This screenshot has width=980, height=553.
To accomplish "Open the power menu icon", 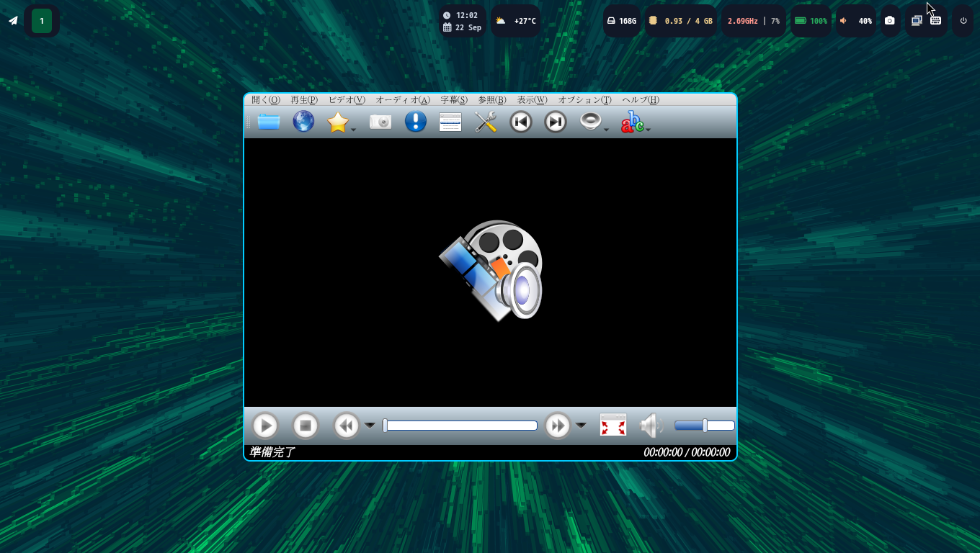I will [963, 21].
